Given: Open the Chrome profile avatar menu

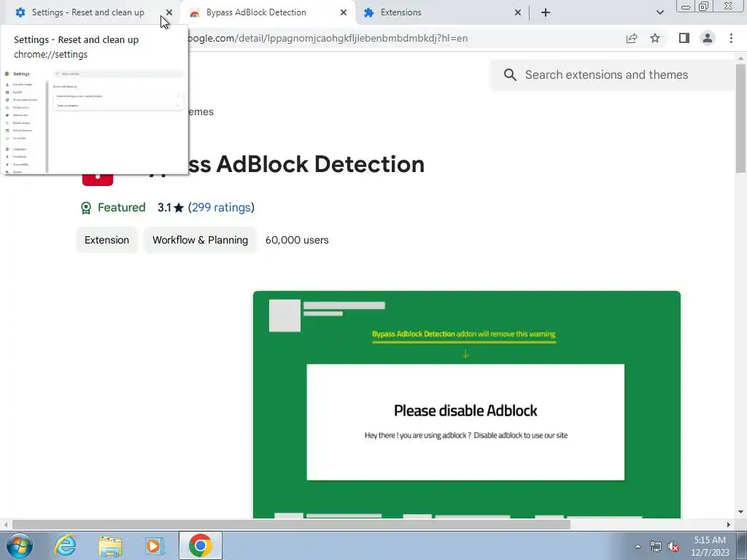Looking at the screenshot, I should pyautogui.click(x=708, y=38).
